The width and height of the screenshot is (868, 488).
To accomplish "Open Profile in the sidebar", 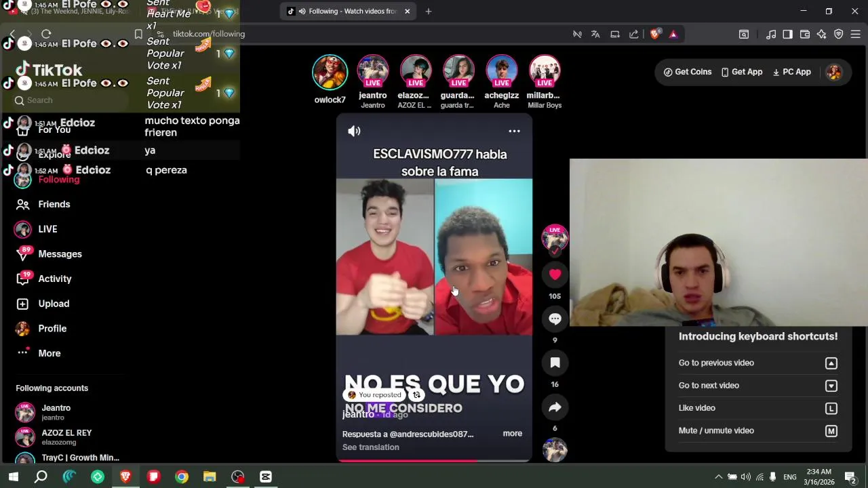I will pyautogui.click(x=52, y=329).
